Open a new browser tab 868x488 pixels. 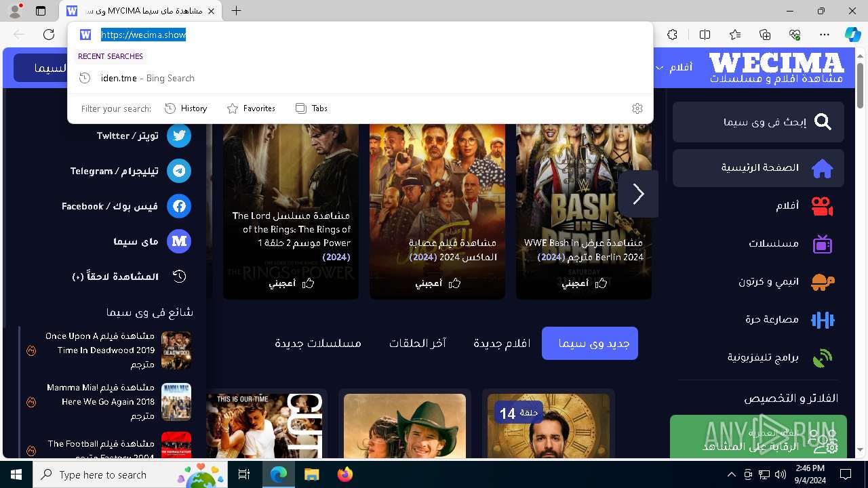click(236, 11)
